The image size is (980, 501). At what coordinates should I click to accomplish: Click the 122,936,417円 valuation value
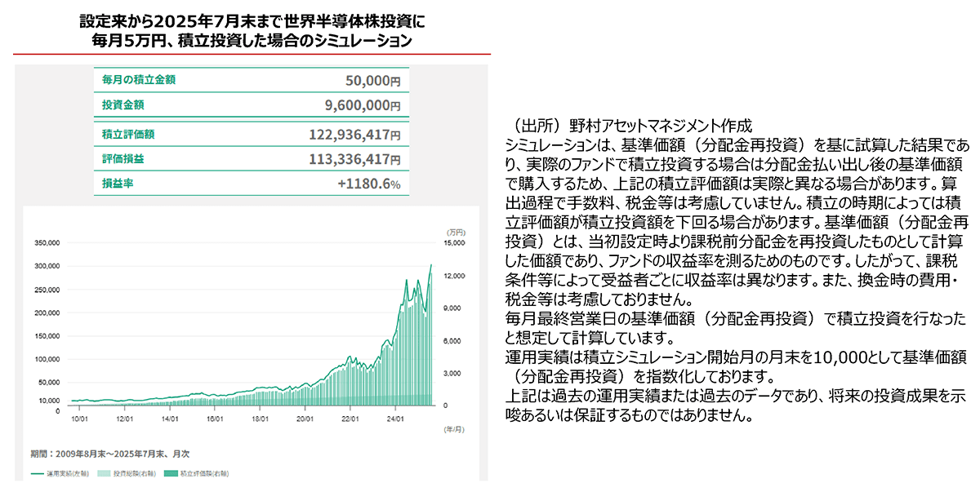pyautogui.click(x=355, y=134)
